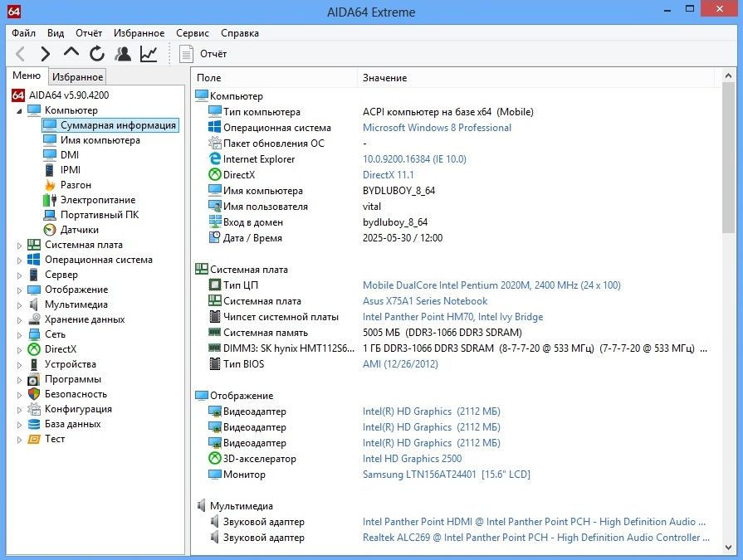Switch to the Меню tab

(27, 75)
